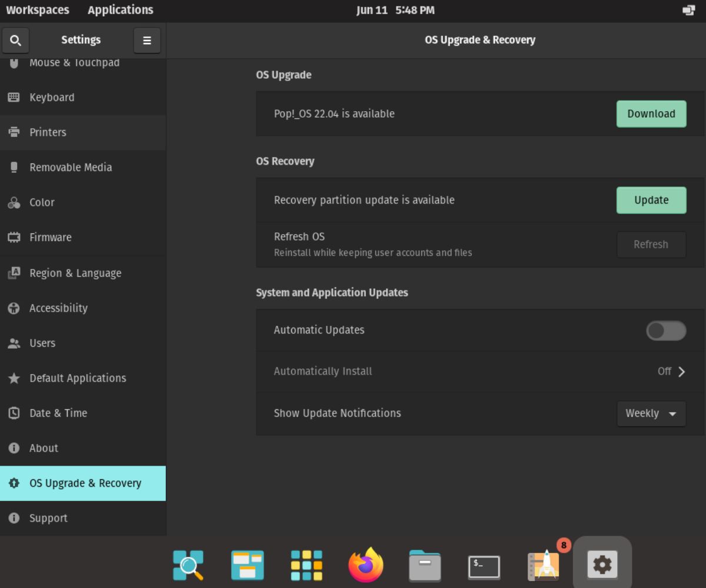Select Support in the Settings sidebar
This screenshot has width=706, height=588.
48,518
